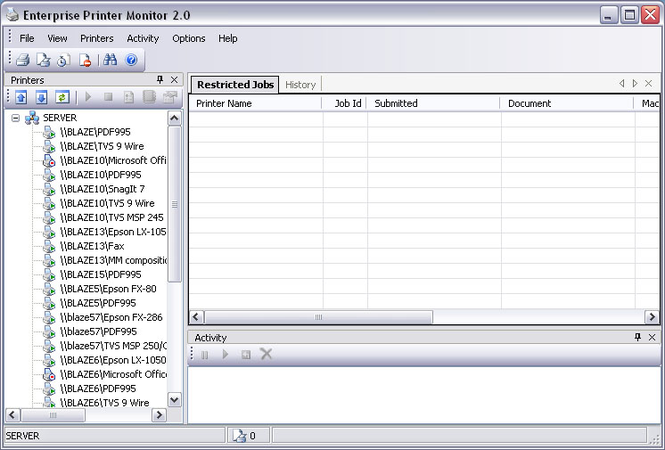The height and width of the screenshot is (450, 665).
Task: Select \\BLAZE10\Microsoft Office printer
Action: pos(113,160)
